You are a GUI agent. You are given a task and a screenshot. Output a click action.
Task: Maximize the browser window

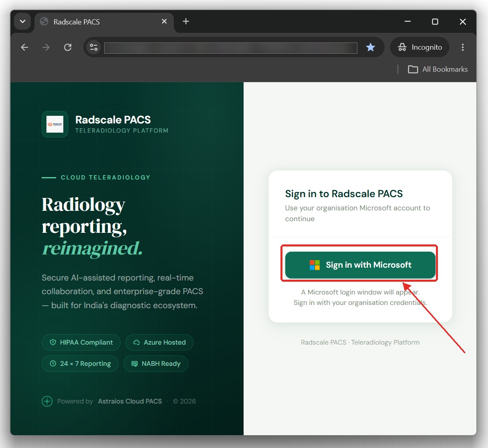pyautogui.click(x=435, y=21)
